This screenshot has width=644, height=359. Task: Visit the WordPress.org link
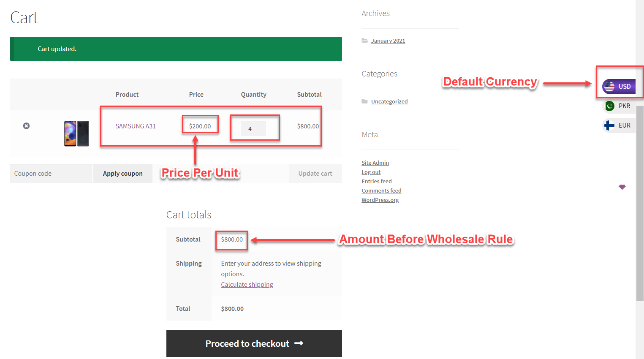[380, 200]
